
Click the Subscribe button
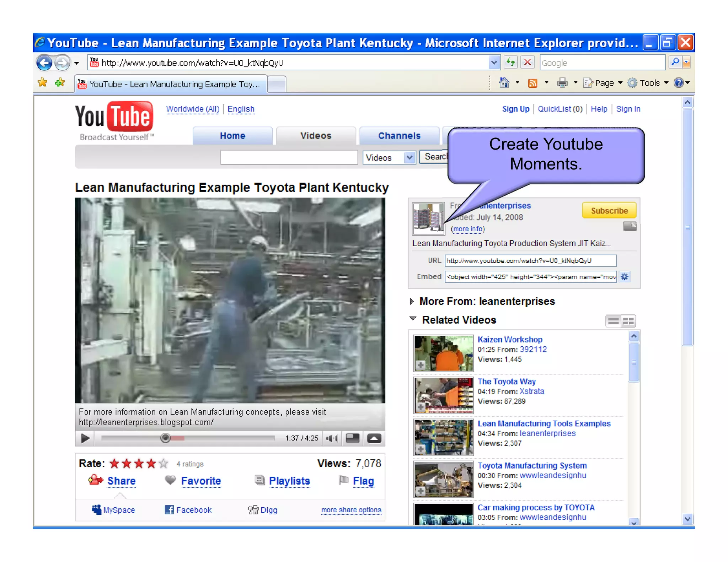pos(609,211)
